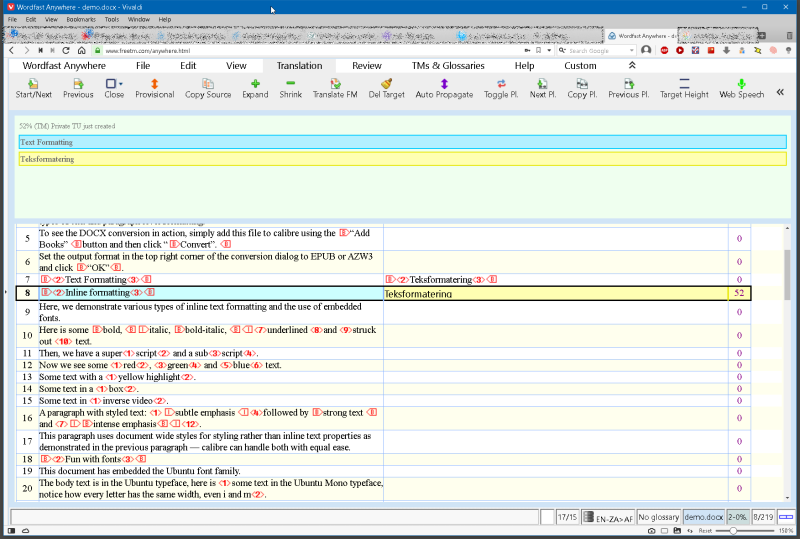The height and width of the screenshot is (539, 800).
Task: Open the browser Tools menu
Action: [x=112, y=19]
